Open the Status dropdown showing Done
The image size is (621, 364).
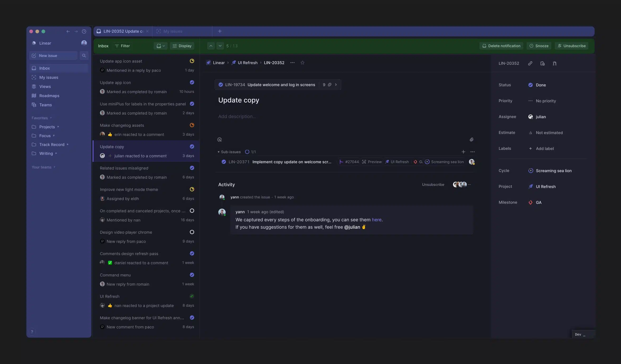(x=540, y=85)
